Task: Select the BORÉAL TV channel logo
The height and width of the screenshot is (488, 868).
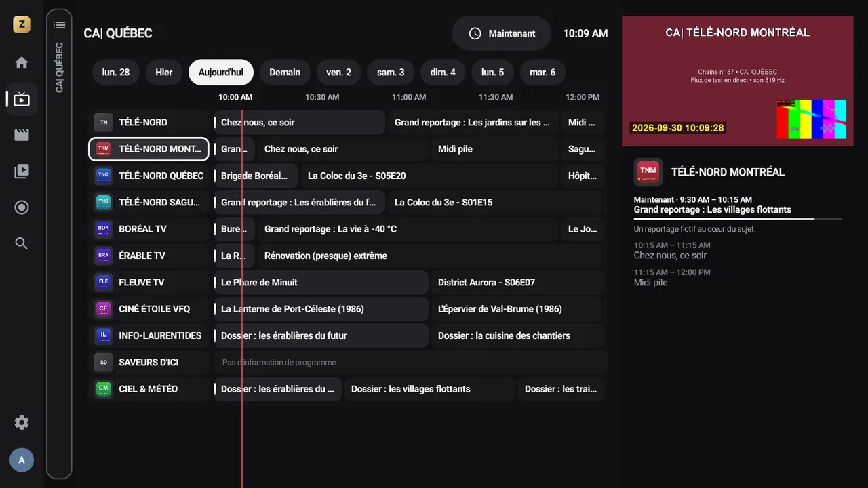Action: click(x=103, y=229)
